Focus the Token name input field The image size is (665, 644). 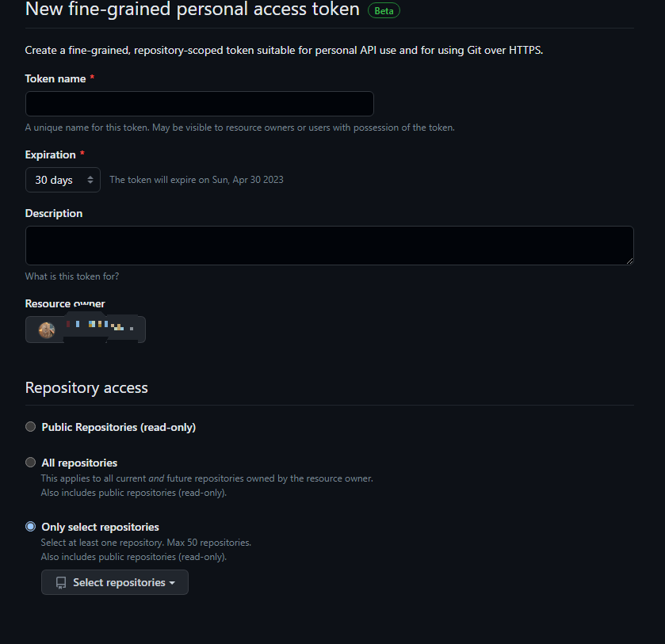pyautogui.click(x=199, y=104)
